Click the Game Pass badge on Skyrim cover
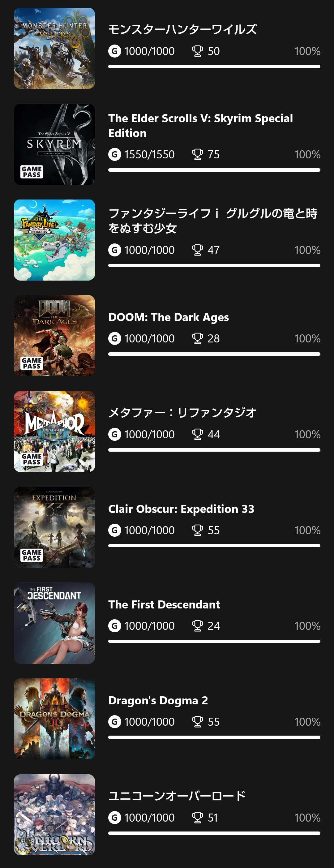 (x=32, y=172)
